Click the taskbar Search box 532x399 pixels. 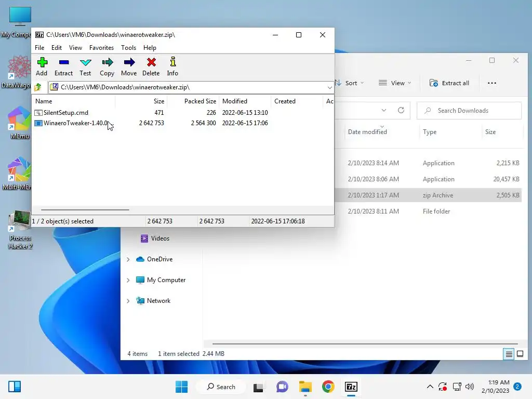click(x=221, y=387)
